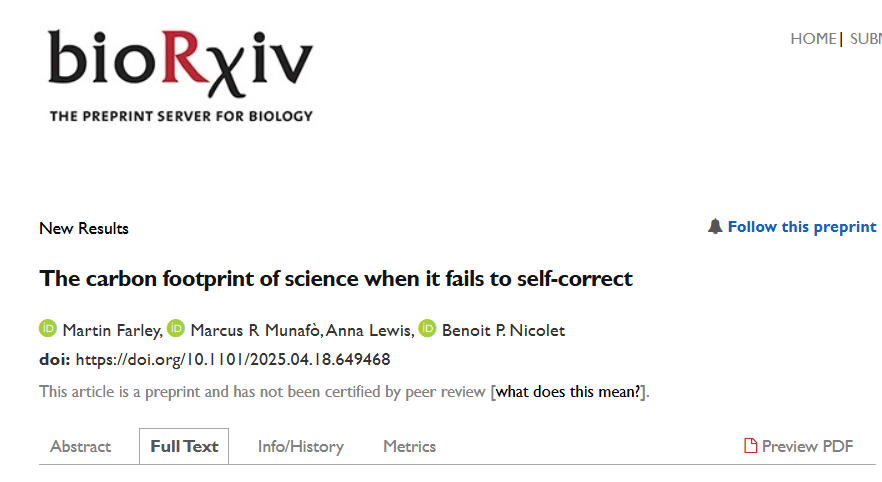Open Martin Farley's ORCID icon
The height and width of the screenshot is (482, 882).
48,328
